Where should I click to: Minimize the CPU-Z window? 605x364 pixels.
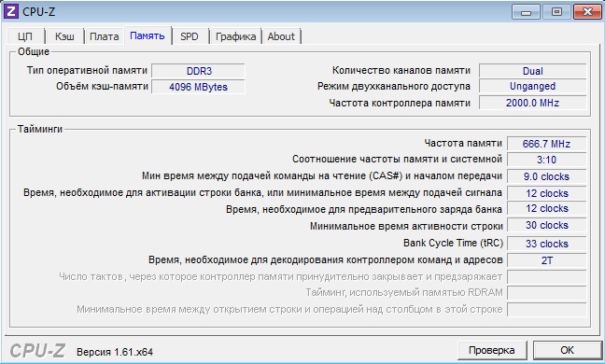[526, 12]
